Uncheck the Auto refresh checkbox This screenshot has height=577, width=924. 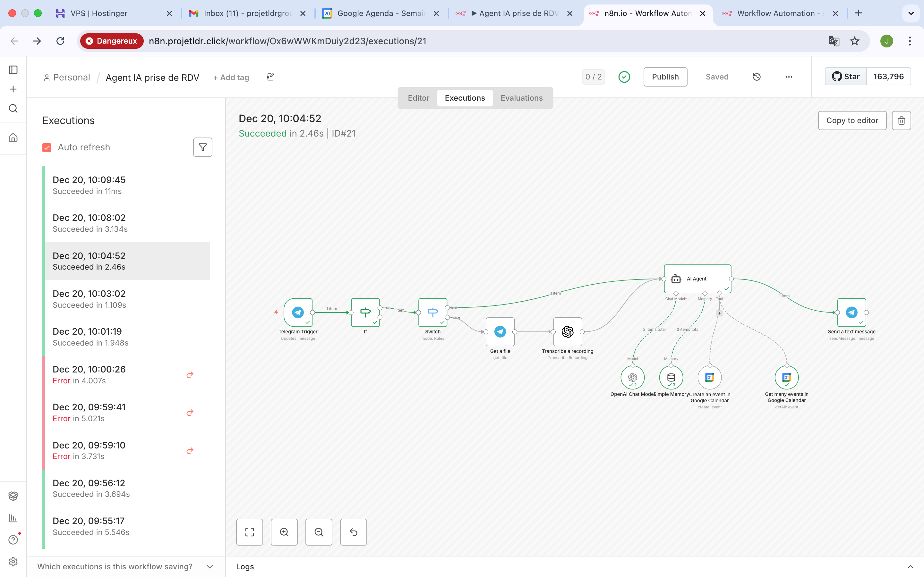47,148
